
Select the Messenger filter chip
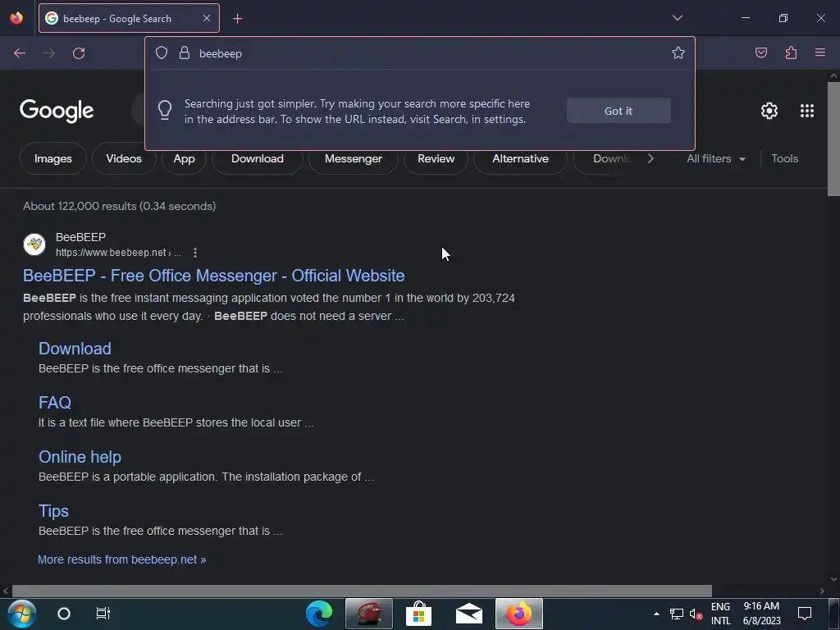[x=353, y=158]
